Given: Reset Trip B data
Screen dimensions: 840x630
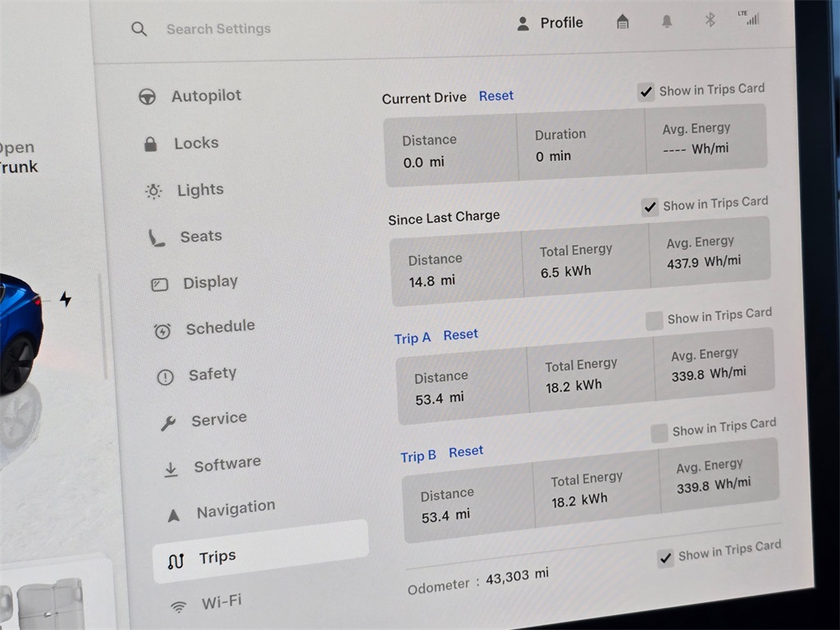Looking at the screenshot, I should tap(466, 452).
